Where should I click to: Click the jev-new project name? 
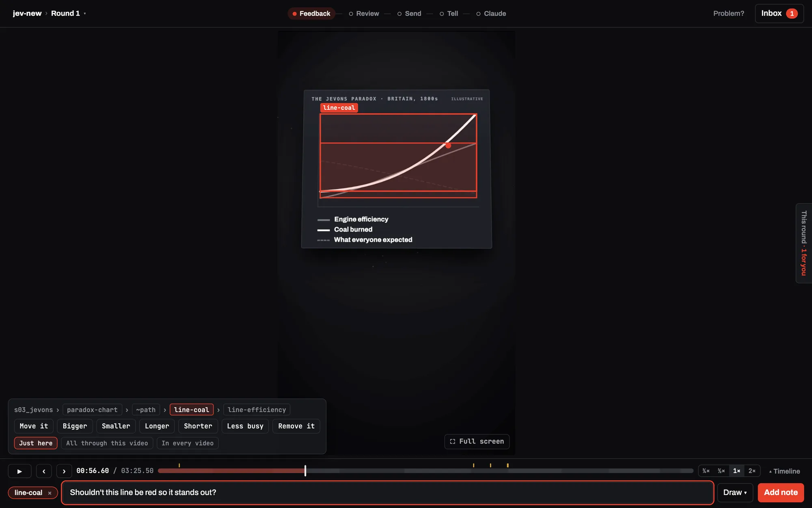(27, 13)
